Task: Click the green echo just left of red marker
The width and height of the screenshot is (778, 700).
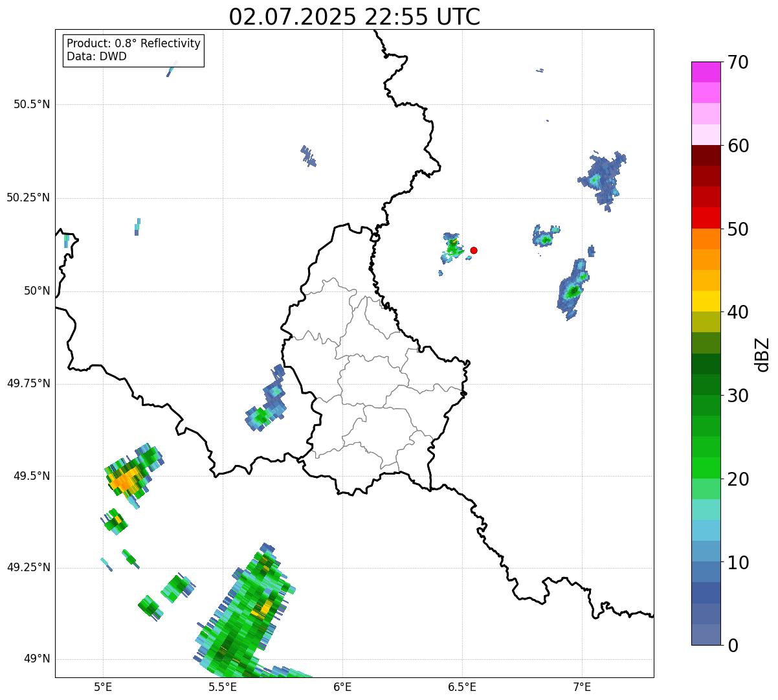Action: pyautogui.click(x=452, y=247)
